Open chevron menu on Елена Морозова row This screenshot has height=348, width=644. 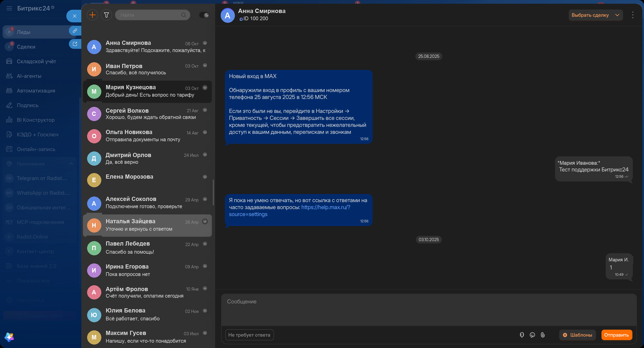205,177
